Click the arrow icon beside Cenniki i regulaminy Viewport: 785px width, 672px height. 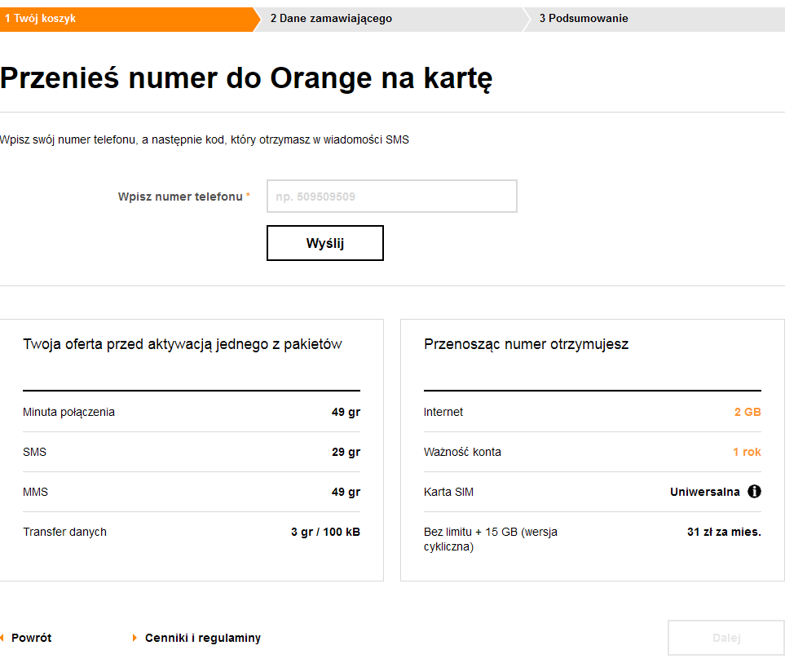click(135, 637)
